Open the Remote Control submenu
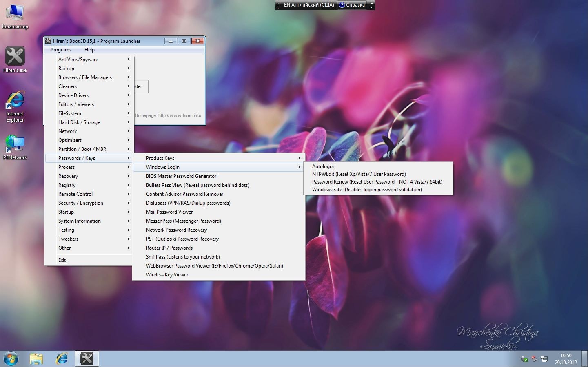The height and width of the screenshot is (367, 588). tap(89, 194)
